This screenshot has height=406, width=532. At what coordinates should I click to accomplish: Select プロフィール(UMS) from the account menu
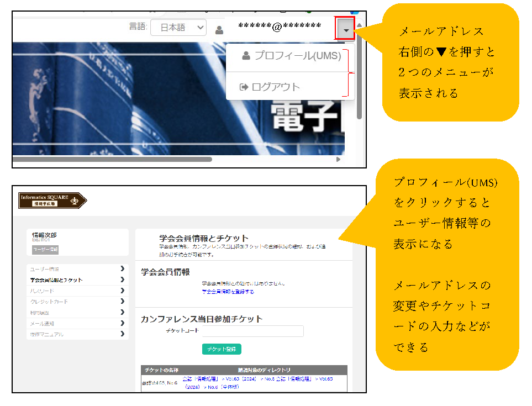[x=292, y=56]
